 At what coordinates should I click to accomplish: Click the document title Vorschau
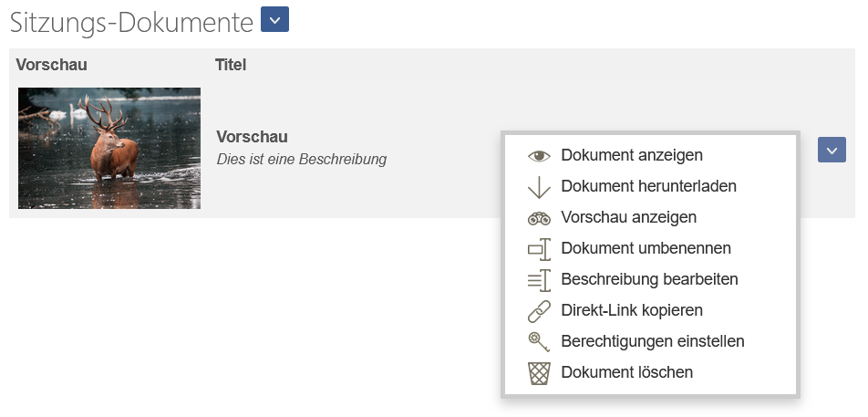[252, 137]
